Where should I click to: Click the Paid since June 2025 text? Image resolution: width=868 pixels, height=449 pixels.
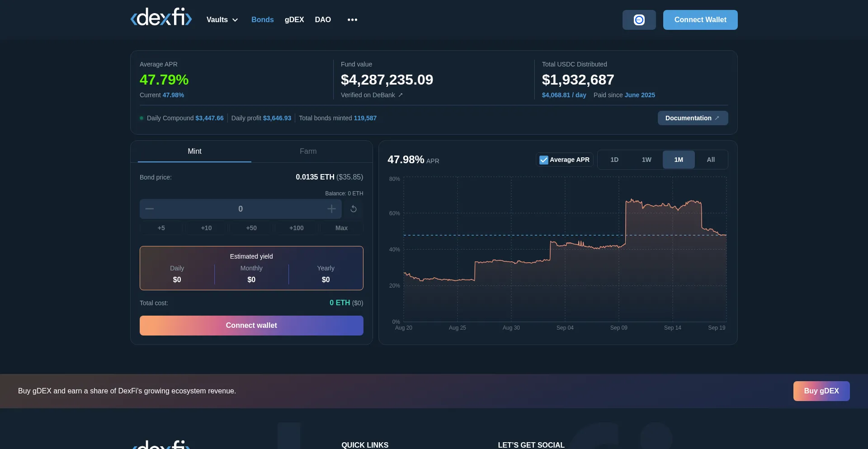point(624,95)
